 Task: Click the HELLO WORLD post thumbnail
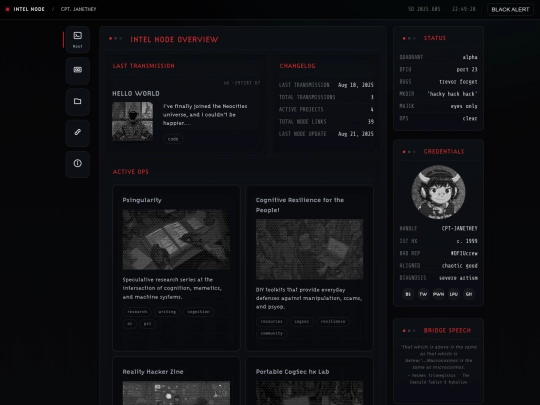133,122
